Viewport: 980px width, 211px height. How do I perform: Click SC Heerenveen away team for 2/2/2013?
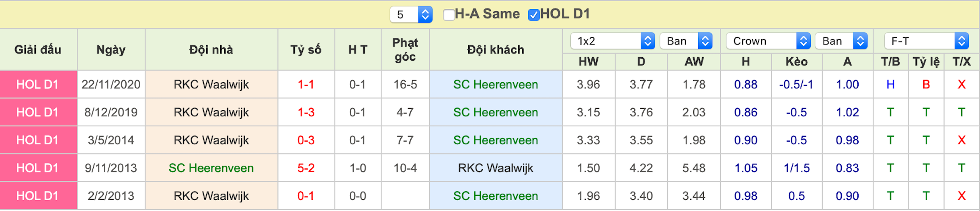click(x=496, y=196)
